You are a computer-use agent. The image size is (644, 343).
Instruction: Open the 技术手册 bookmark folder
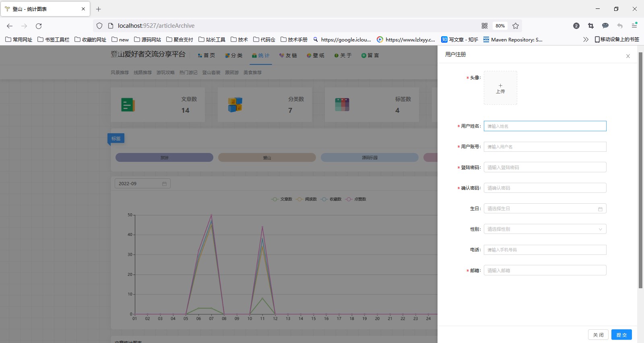[x=294, y=39]
